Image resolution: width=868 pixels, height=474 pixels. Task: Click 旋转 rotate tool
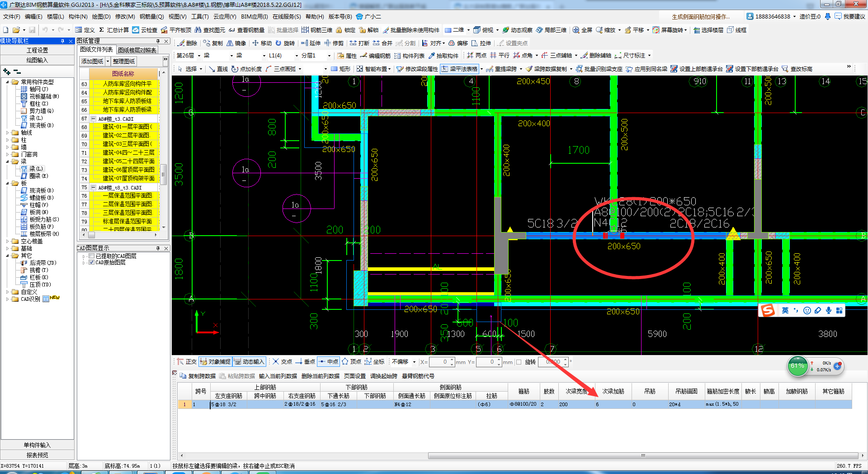pos(285,43)
